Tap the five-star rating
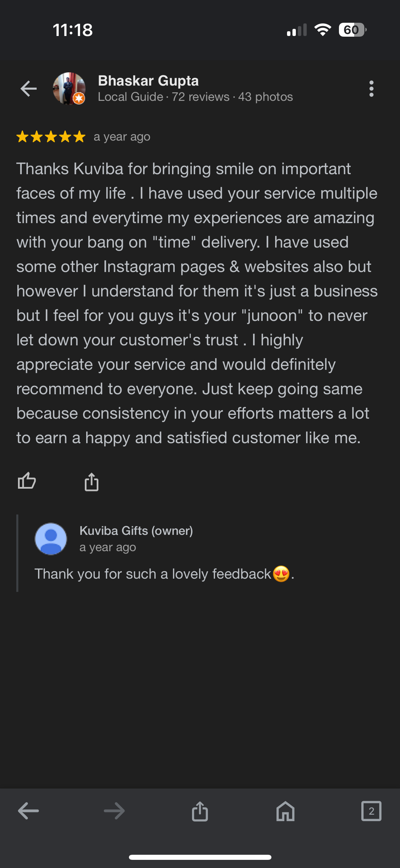The width and height of the screenshot is (400, 868). [51, 137]
